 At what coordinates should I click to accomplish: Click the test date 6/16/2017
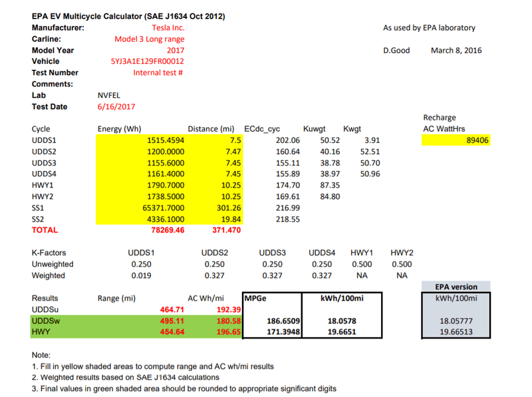coord(116,107)
